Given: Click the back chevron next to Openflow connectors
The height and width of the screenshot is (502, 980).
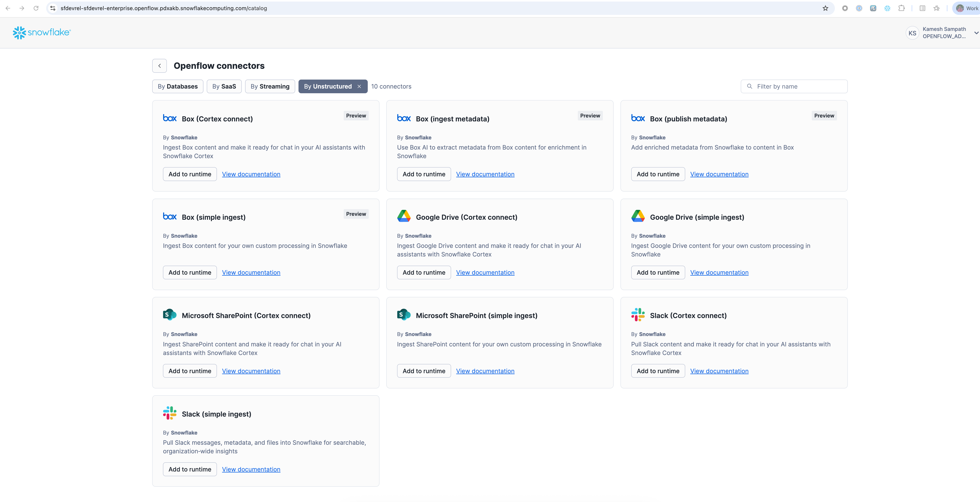Looking at the screenshot, I should click(x=159, y=65).
